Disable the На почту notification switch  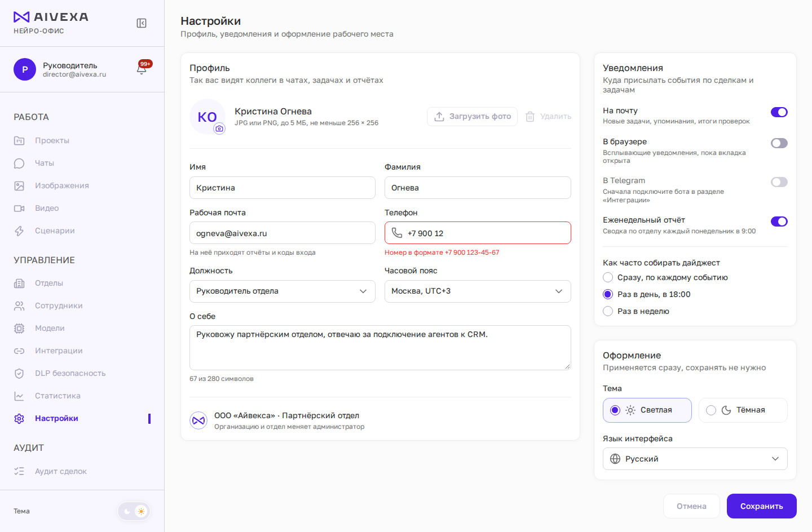click(x=779, y=112)
